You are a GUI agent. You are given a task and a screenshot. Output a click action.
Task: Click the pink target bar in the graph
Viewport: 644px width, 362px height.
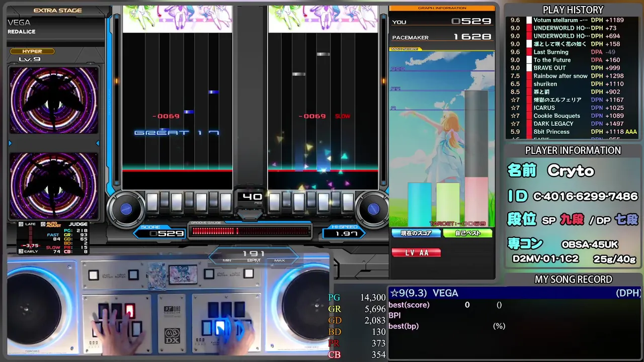pyautogui.click(x=476, y=202)
